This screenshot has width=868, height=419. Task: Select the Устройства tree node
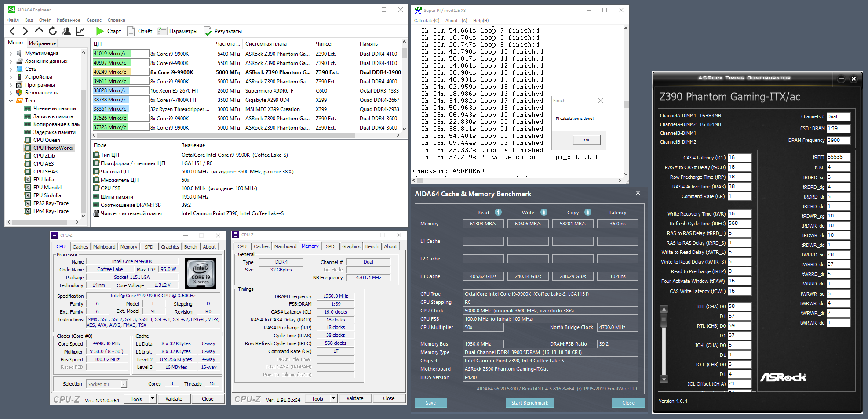(38, 77)
